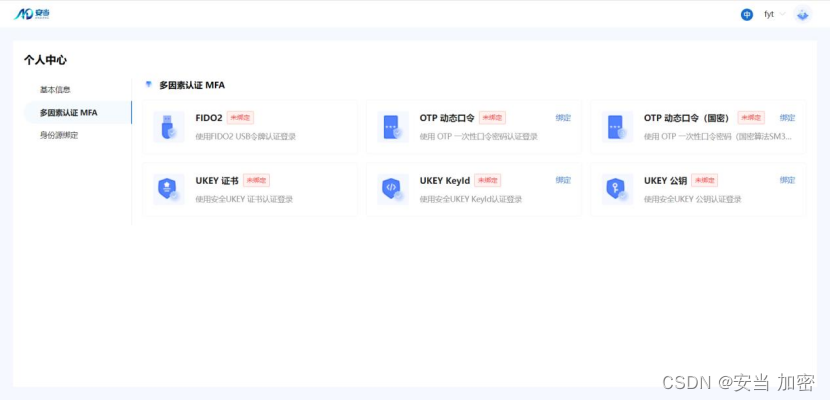Go to 身份源绑定 in the sidebar
830x401 pixels.
59,135
